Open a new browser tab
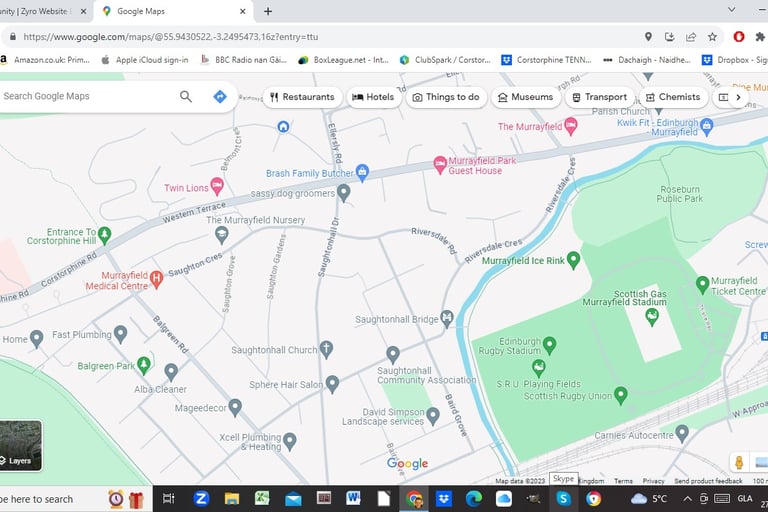Viewport: 768px width, 512px height. 267,11
